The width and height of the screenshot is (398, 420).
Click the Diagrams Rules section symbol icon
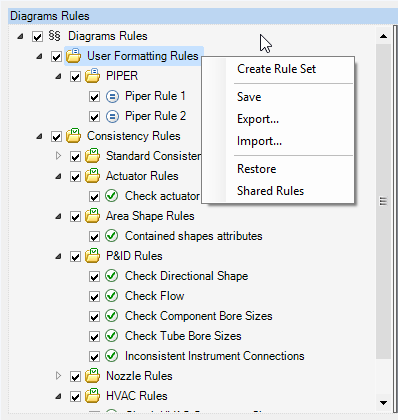tap(55, 36)
